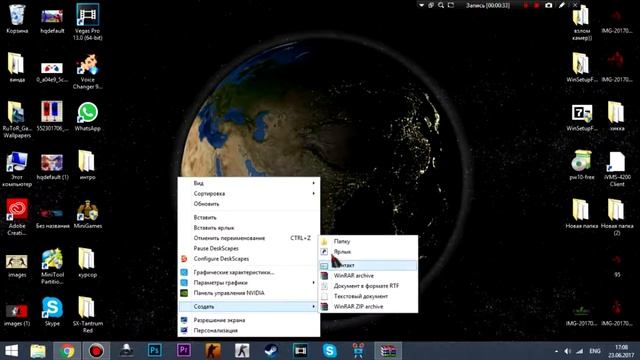
Task: Open WinRAR from the taskbar
Action: click(388, 351)
